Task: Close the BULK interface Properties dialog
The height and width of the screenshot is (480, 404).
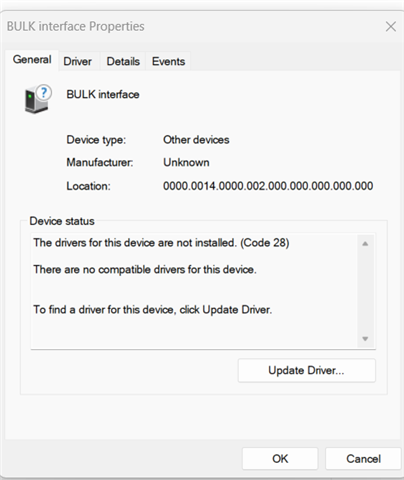Action: [391, 26]
